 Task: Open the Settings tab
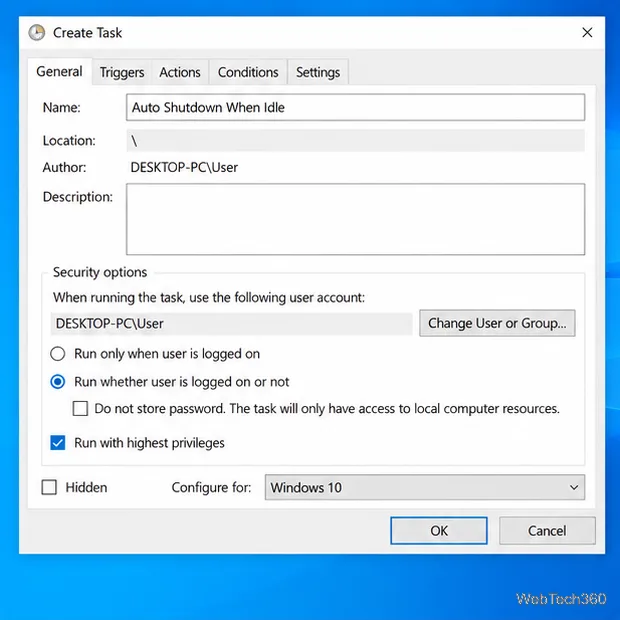click(x=318, y=72)
